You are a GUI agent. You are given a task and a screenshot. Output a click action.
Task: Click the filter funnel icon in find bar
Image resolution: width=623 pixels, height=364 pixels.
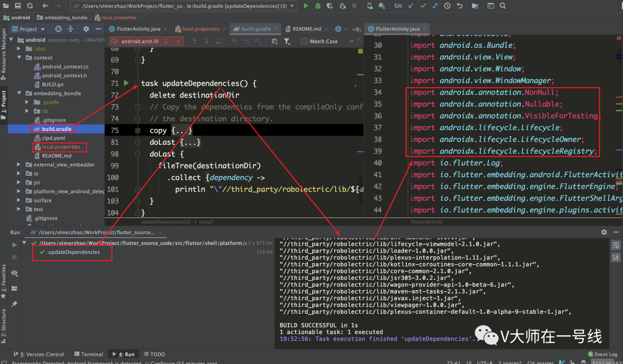(287, 42)
